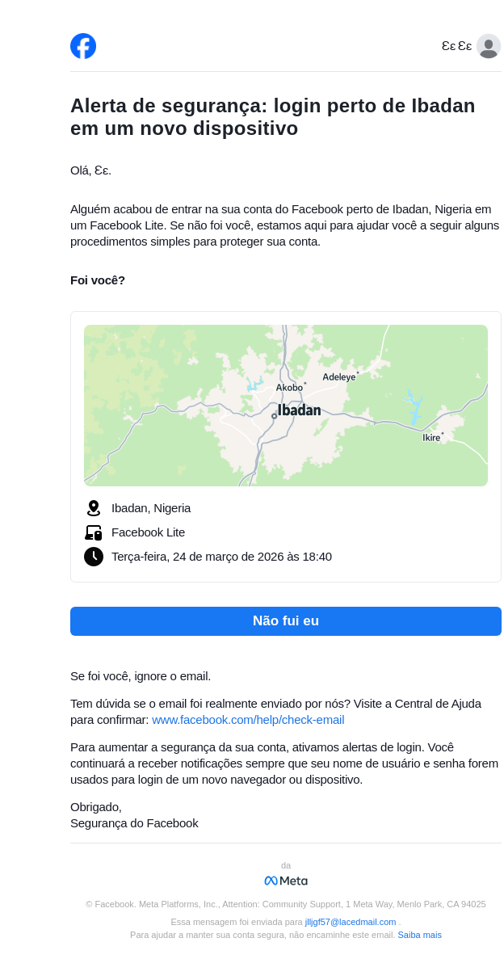
Task: Click the Akobo label on the map
Action: (x=289, y=388)
